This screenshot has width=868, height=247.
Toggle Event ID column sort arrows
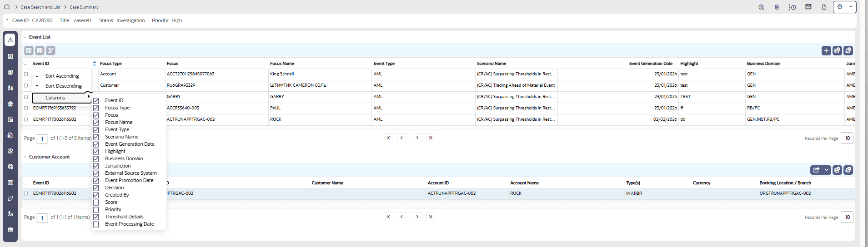[94, 64]
